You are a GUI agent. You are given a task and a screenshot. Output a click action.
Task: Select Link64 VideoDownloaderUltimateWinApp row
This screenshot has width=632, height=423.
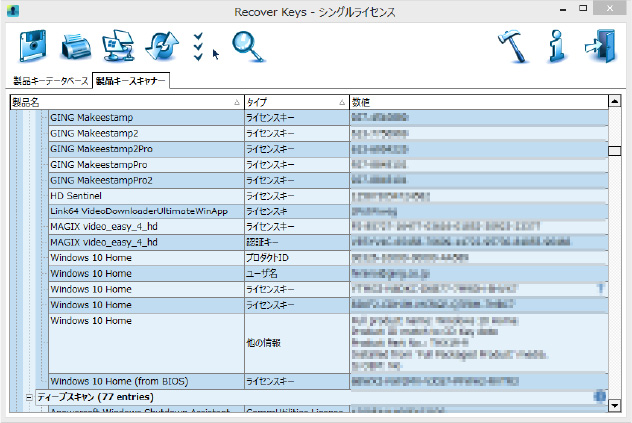tap(328, 211)
